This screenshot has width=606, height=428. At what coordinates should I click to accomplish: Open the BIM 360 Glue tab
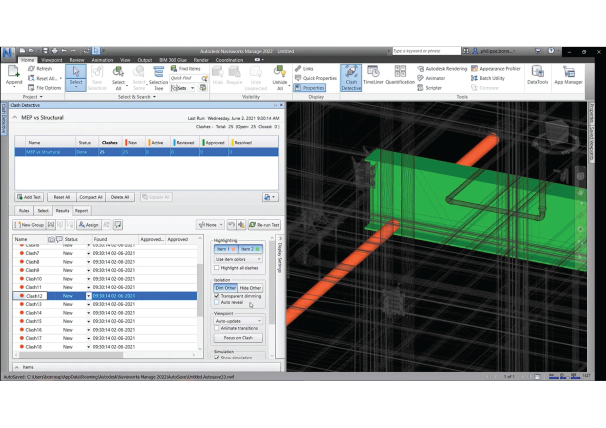(173, 60)
